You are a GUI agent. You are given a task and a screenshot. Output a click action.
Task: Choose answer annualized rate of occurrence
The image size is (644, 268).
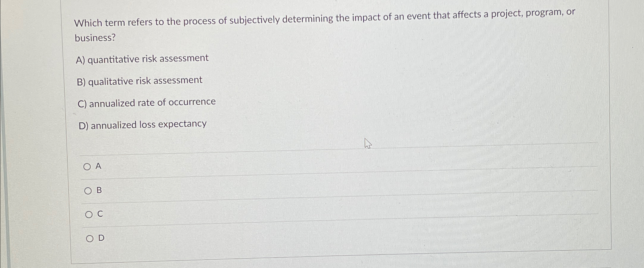click(x=89, y=214)
